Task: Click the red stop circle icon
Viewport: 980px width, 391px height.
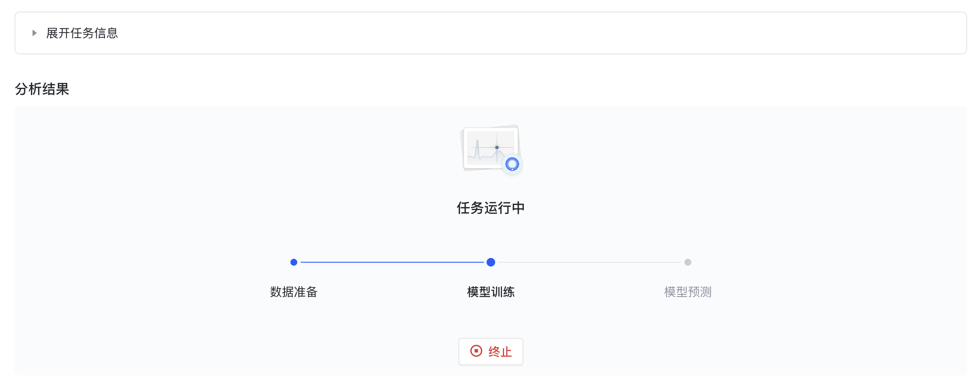Action: (476, 351)
